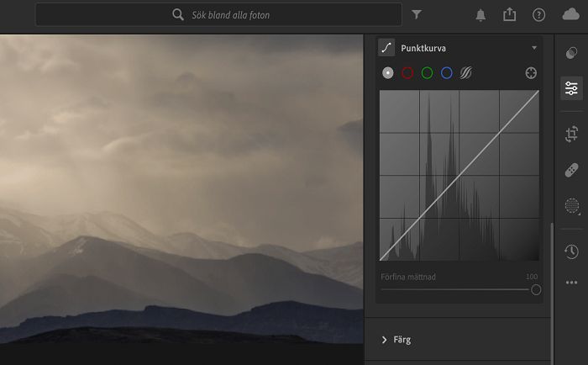Activate the targeted adjustment tool icon
Viewport: 588px width, 365px height.
click(x=531, y=73)
